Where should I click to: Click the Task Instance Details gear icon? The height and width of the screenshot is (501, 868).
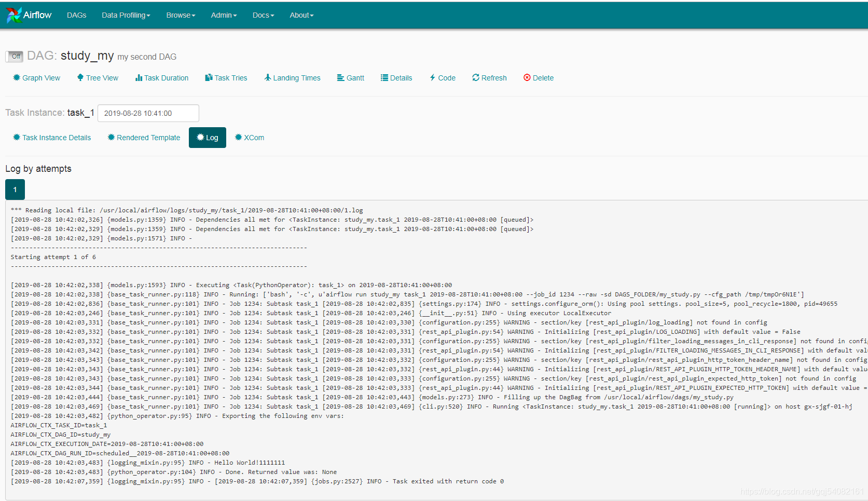tap(17, 137)
